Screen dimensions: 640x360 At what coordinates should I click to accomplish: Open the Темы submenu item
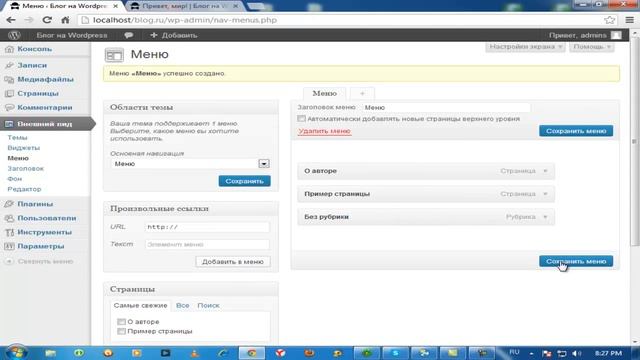(17, 138)
